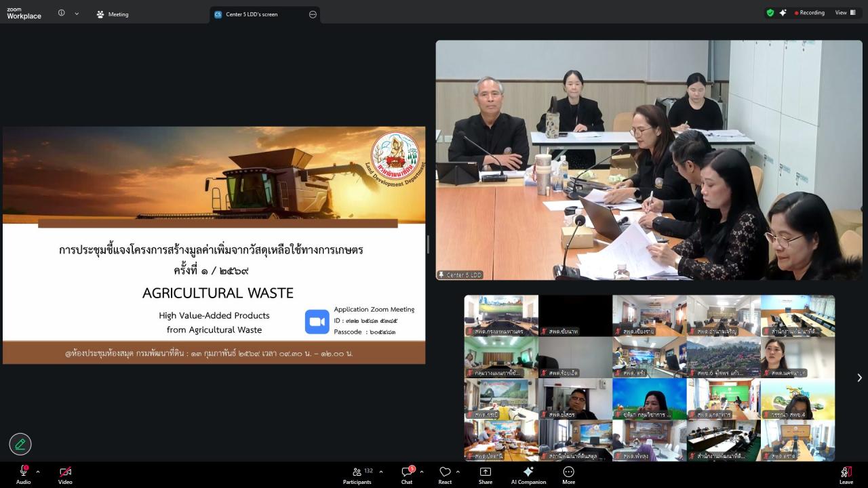Mute the microphone
The image size is (868, 488).
pos(23,472)
